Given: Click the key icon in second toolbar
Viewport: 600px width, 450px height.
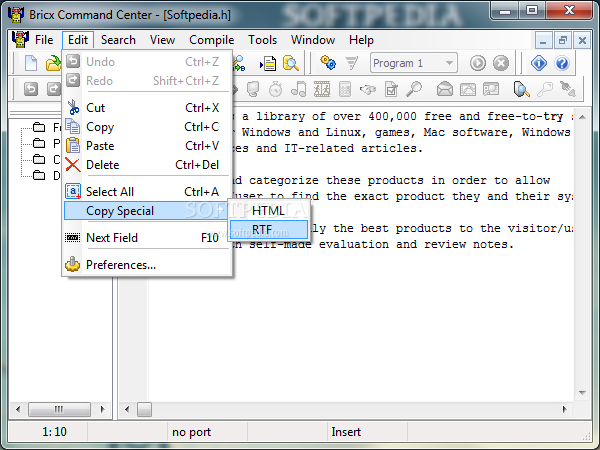Looking at the screenshot, I should click(x=545, y=89).
